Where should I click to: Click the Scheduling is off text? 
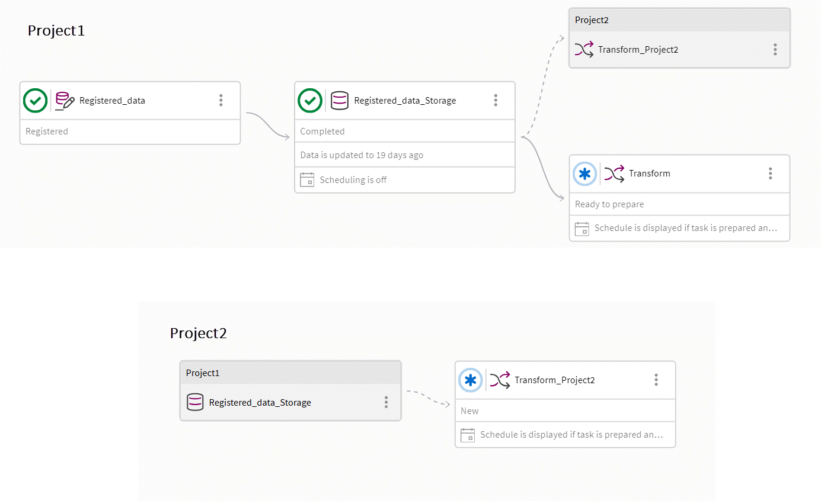[x=353, y=180]
